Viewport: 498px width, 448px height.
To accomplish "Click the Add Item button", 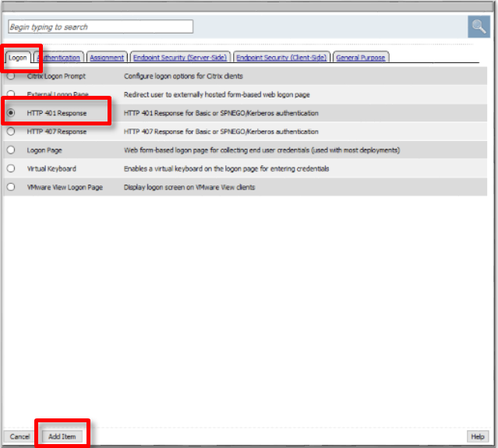I will click(x=62, y=436).
